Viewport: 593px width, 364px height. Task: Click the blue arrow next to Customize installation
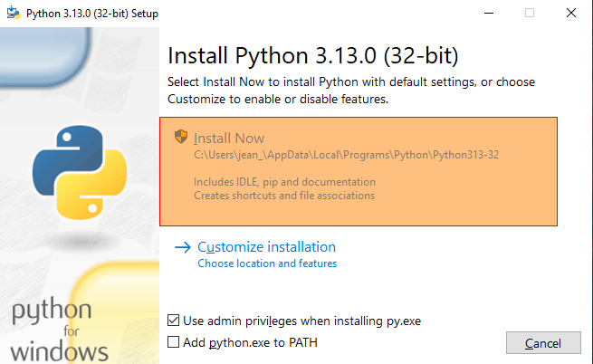(x=183, y=247)
